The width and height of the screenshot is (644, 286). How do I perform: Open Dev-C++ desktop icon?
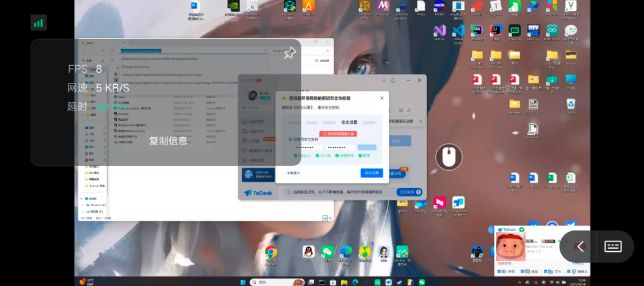pos(534,33)
